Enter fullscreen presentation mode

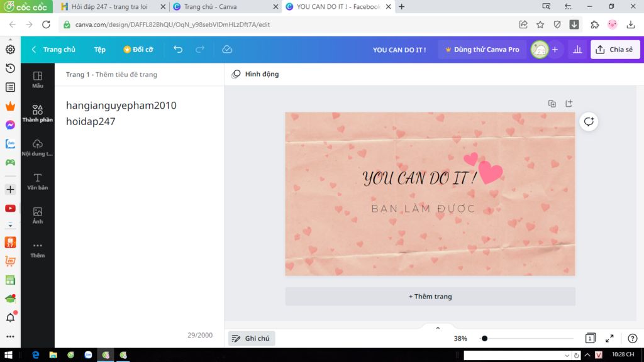pos(609,338)
